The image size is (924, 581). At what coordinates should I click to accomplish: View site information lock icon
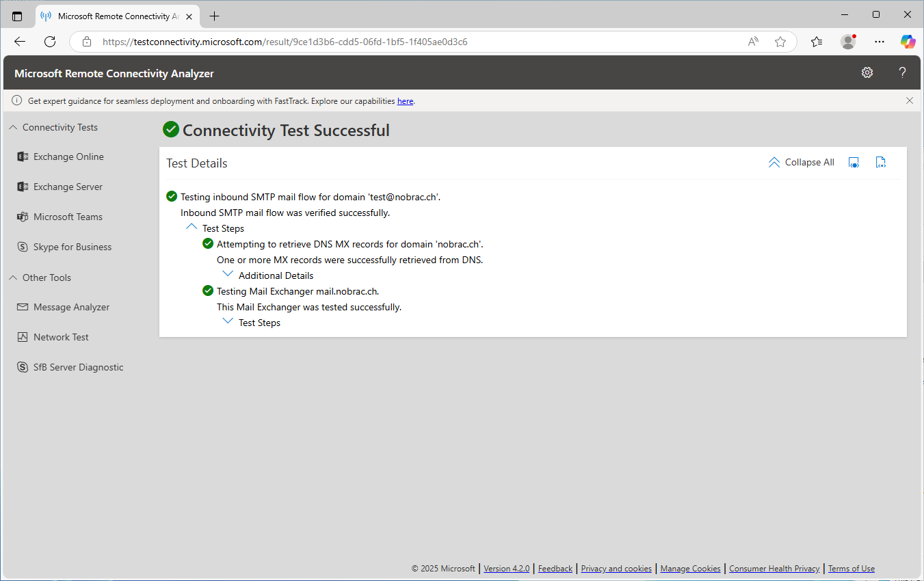tap(86, 42)
